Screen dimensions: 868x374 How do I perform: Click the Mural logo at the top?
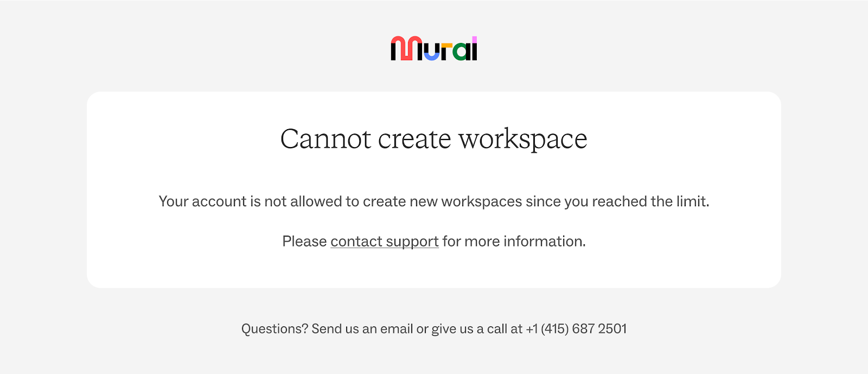(x=434, y=48)
